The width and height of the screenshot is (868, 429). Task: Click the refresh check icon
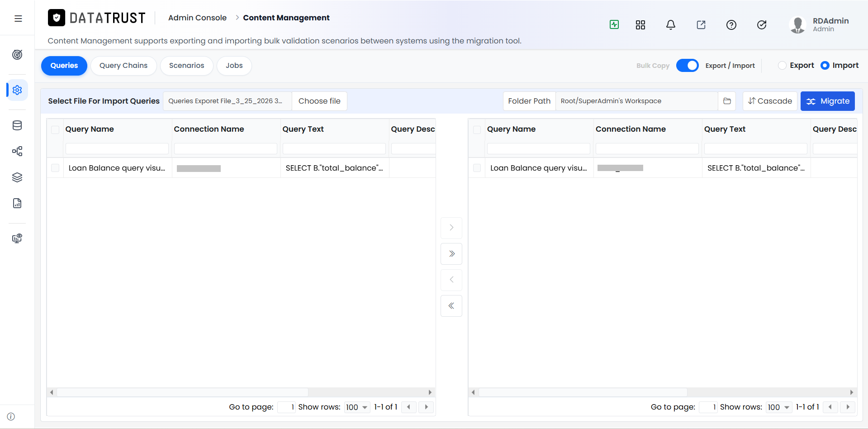point(762,25)
